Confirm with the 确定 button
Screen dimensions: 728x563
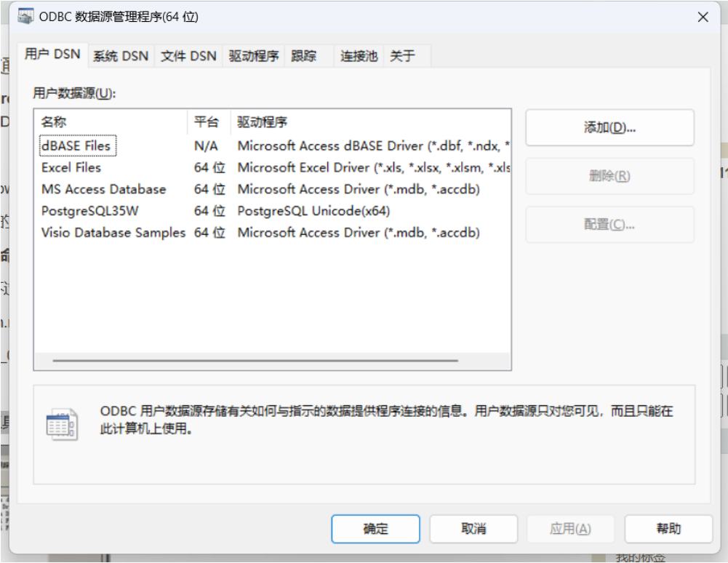375,529
